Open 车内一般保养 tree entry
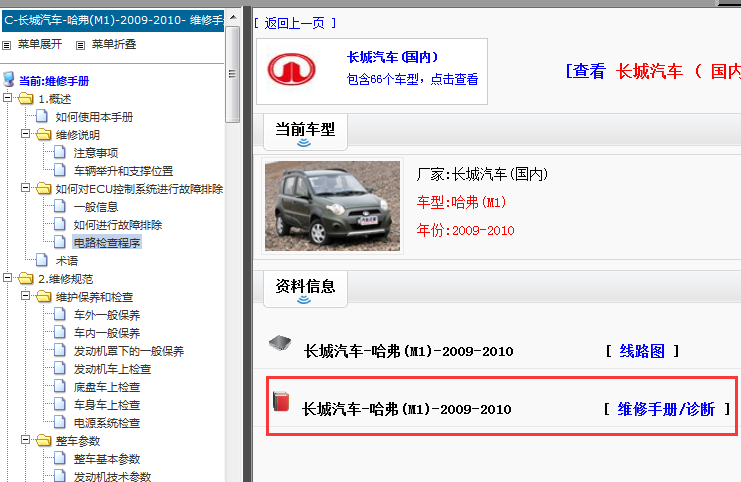This screenshot has width=741, height=482. (x=107, y=333)
